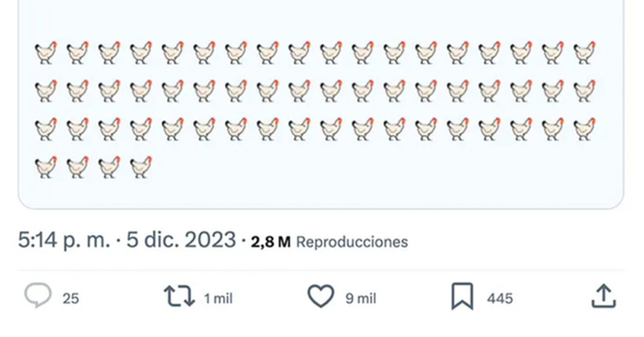Save the tweet using the bookmark icon
The height and width of the screenshot is (337, 644).
point(462,296)
